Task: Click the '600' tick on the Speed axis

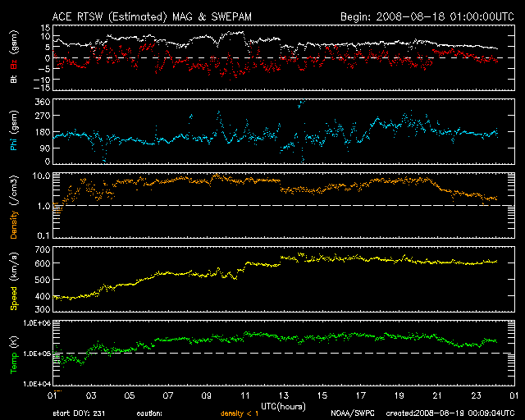Action: pyautogui.click(x=43, y=263)
